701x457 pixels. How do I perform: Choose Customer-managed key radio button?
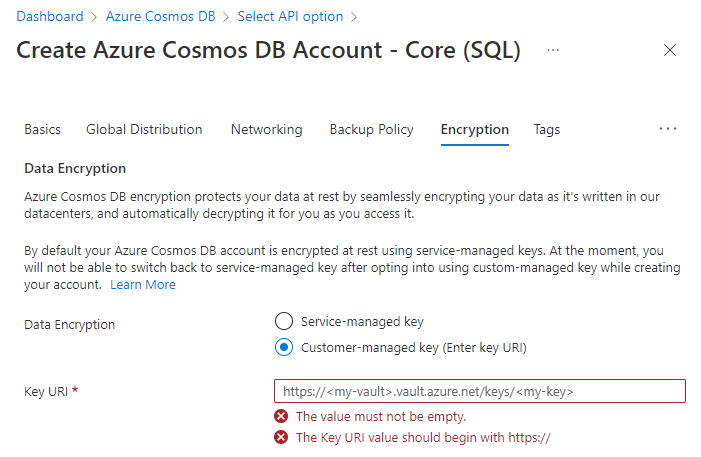pyautogui.click(x=283, y=348)
